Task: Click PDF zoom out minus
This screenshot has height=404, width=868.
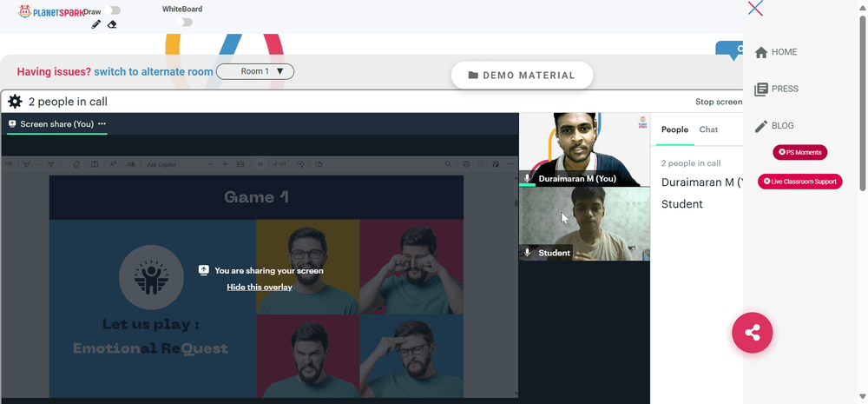Action: click(x=210, y=164)
